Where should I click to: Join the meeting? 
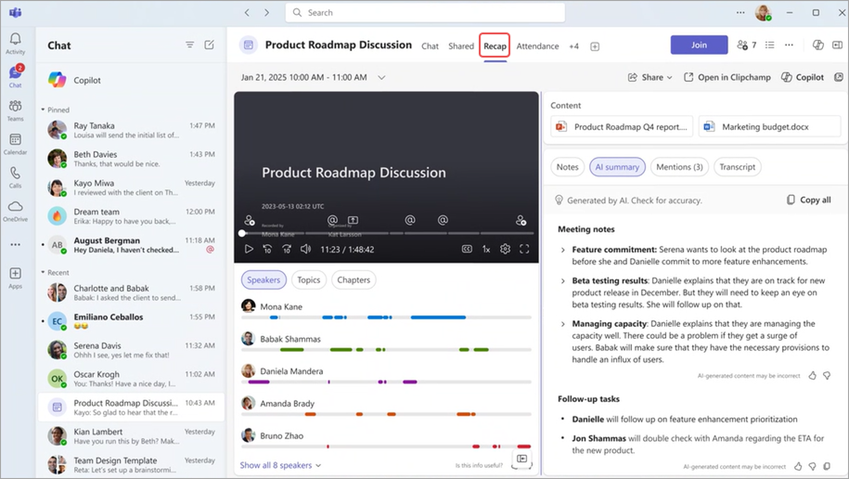[699, 45]
